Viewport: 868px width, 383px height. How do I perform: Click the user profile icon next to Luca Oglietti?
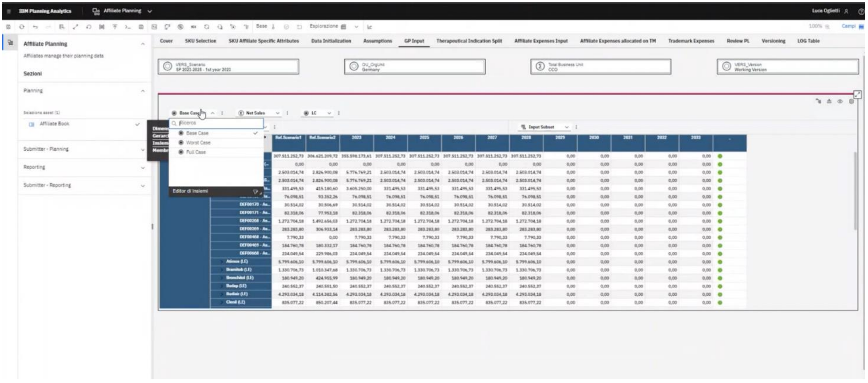tap(847, 11)
